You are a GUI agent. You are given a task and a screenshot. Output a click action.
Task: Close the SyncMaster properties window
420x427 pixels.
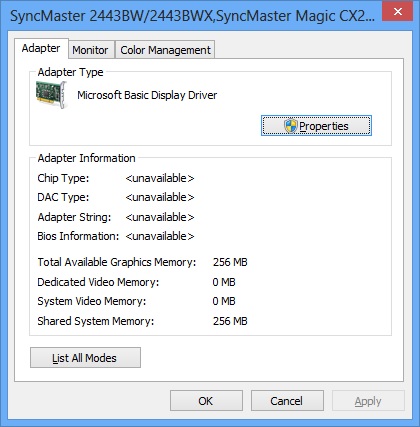[x=398, y=11]
